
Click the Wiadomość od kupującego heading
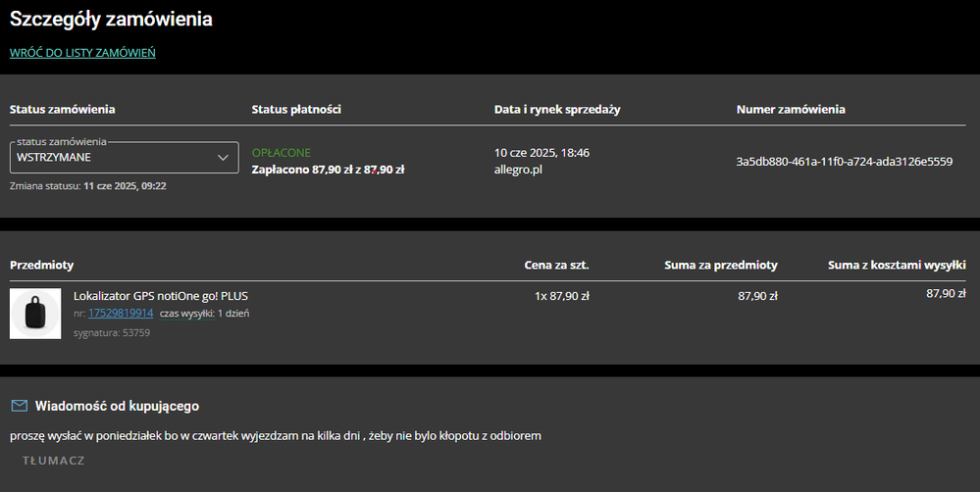118,406
